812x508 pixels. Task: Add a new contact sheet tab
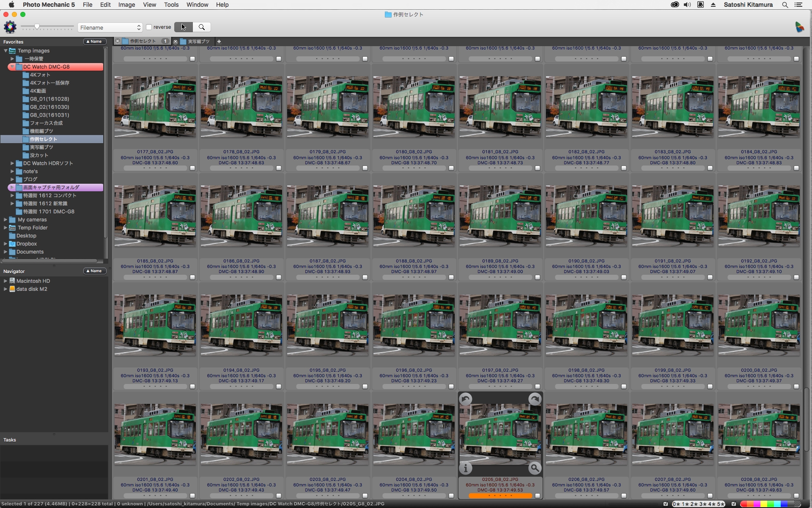[x=219, y=41]
